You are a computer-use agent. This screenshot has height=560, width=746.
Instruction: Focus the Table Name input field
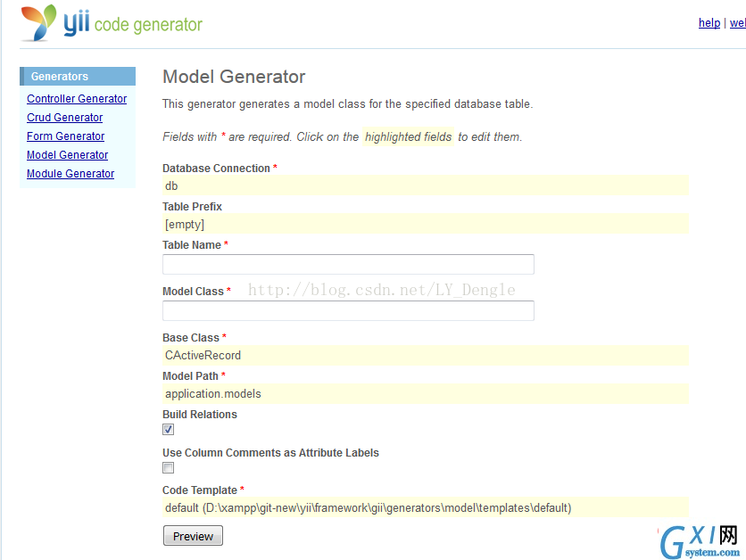348,264
